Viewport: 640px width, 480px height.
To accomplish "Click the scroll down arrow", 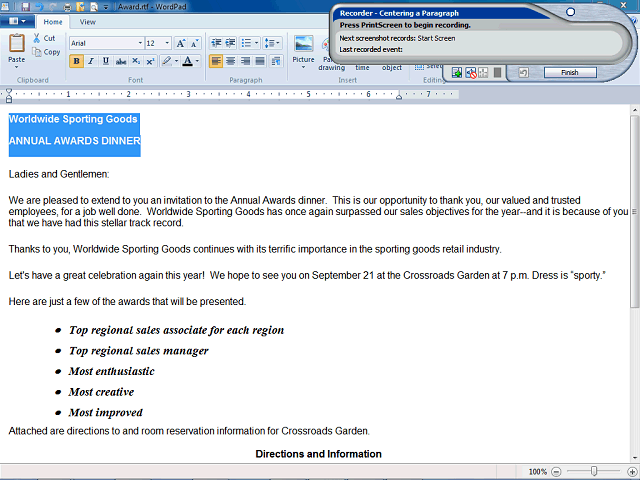I will pos(634,458).
